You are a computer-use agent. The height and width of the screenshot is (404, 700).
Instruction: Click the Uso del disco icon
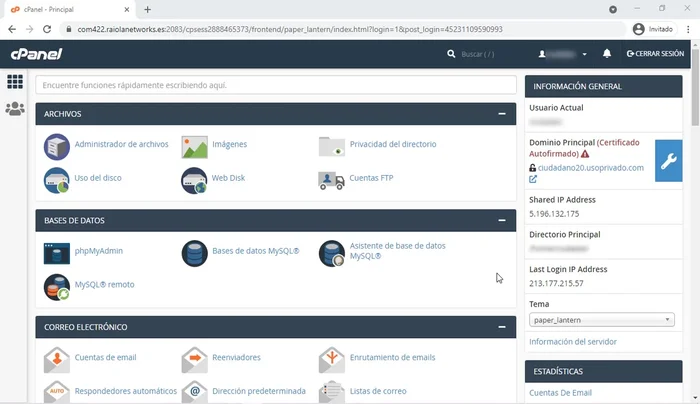tap(57, 180)
